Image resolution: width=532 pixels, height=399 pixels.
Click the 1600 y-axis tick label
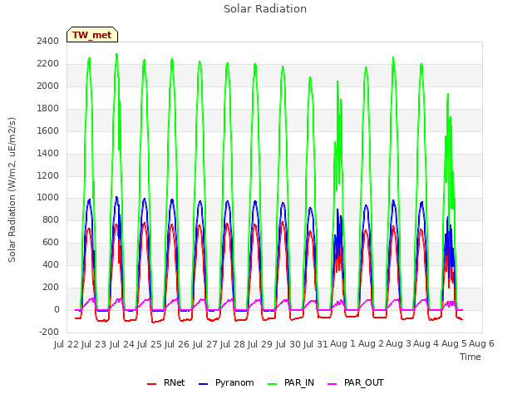tap(48, 131)
